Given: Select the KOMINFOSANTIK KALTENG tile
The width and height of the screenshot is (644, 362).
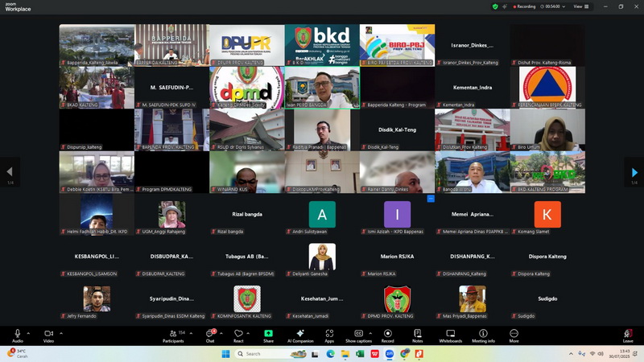Looking at the screenshot, I should pos(247,298).
